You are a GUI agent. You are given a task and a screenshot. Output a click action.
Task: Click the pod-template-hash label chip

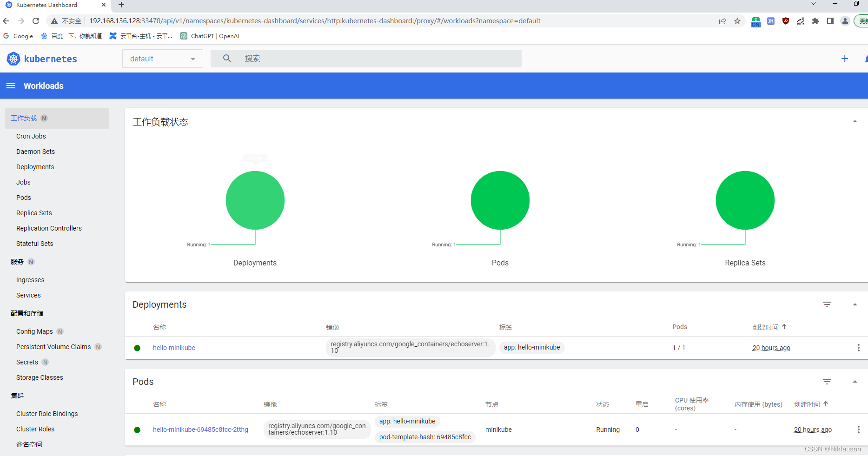[425, 437]
